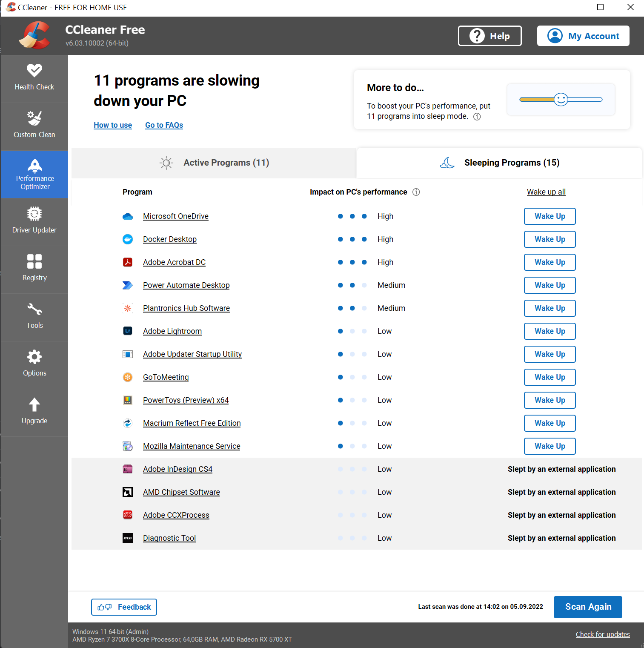Screen dimensions: 644x648
Task: Wake up Mozilla Maintenance Service
Action: point(550,446)
